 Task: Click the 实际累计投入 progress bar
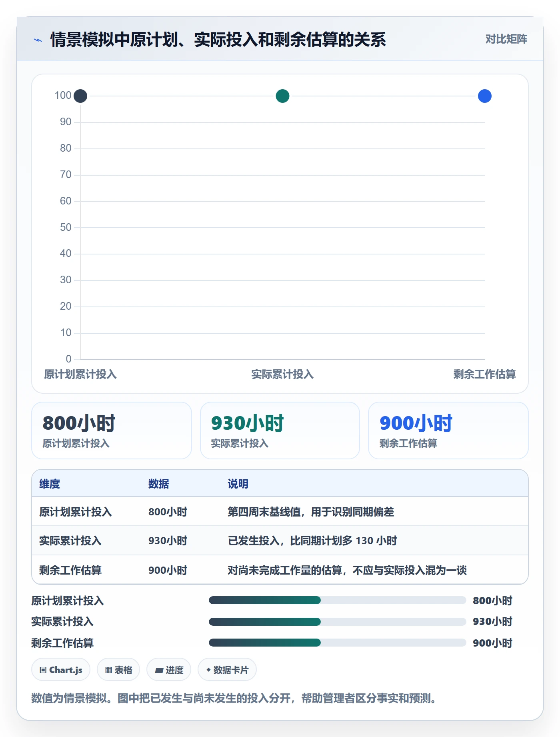click(337, 621)
